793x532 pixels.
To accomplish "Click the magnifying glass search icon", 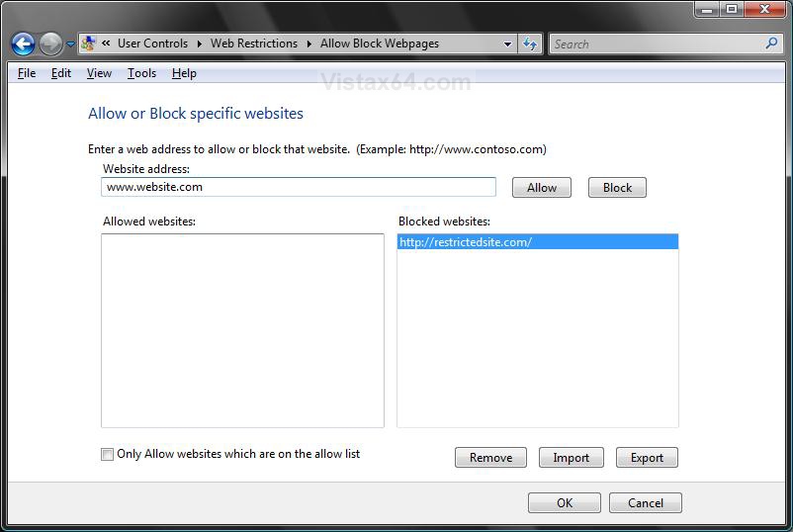I will point(771,44).
